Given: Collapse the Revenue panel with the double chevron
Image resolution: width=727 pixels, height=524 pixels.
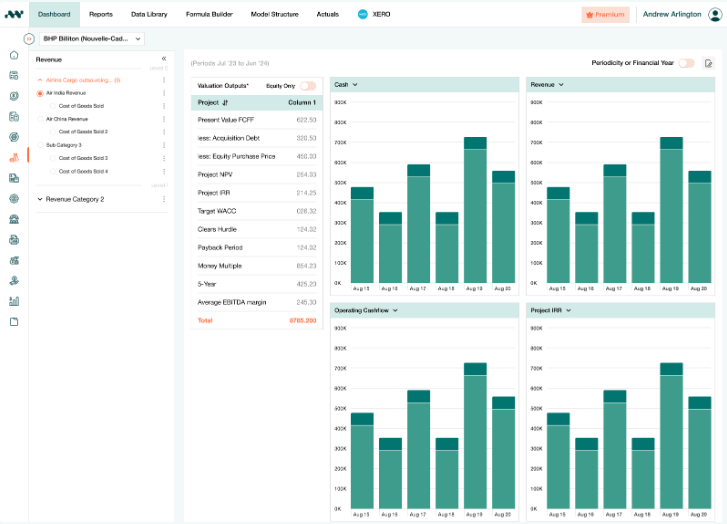Looking at the screenshot, I should click(164, 59).
